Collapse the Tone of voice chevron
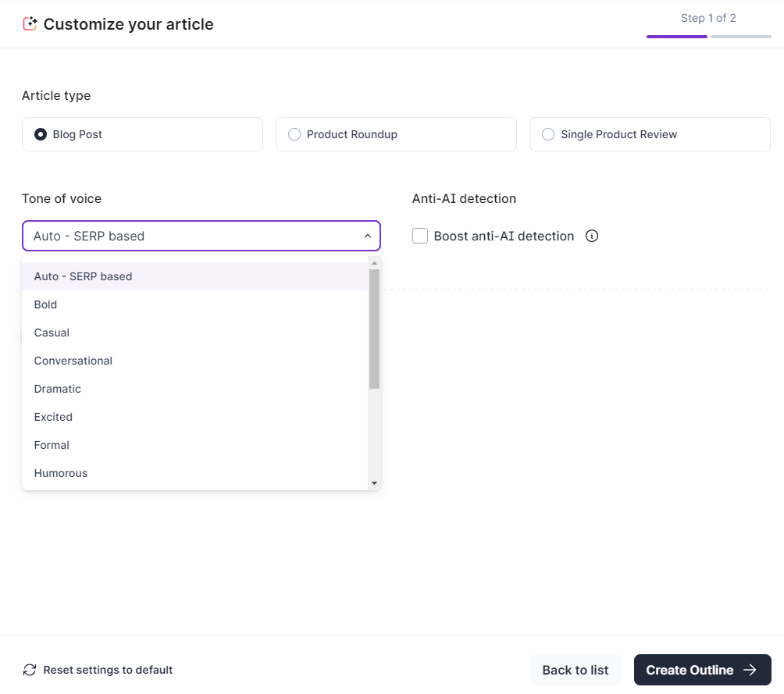Screen dimensions: 784x694 point(368,236)
